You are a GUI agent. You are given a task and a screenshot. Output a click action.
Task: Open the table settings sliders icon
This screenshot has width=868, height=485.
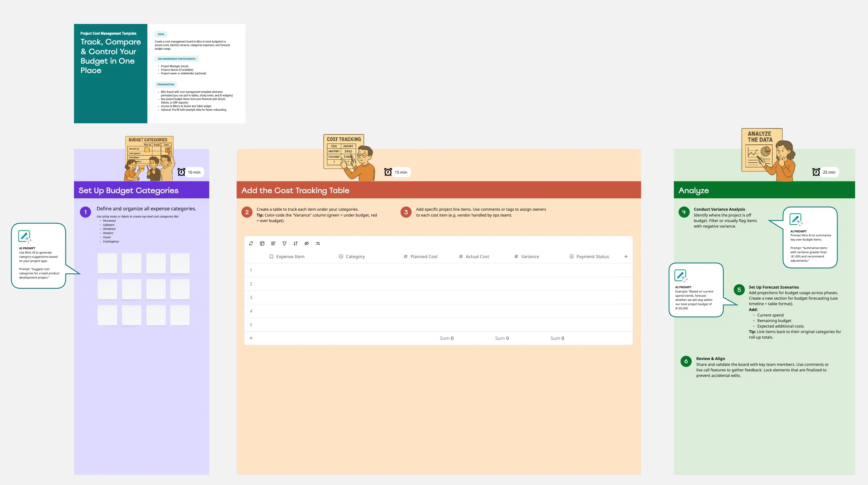(318, 243)
